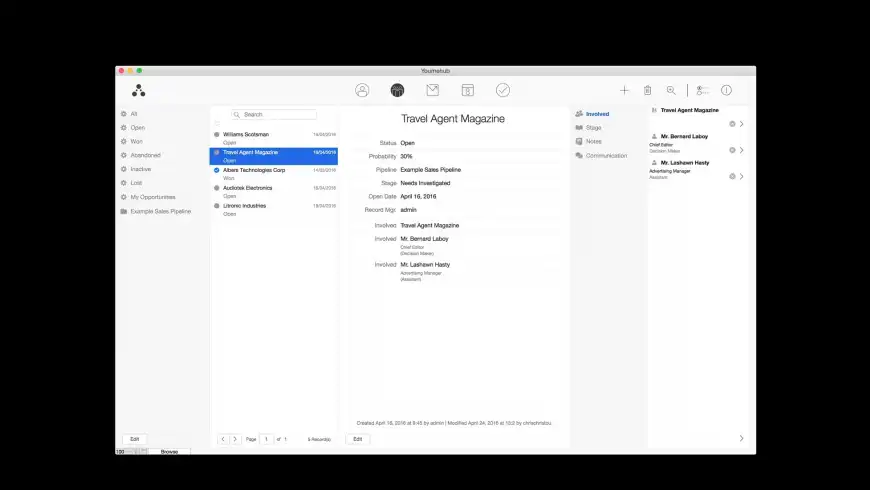Toggle status circle of Travel Agent Magazine row
The image size is (870, 490).
click(216, 152)
